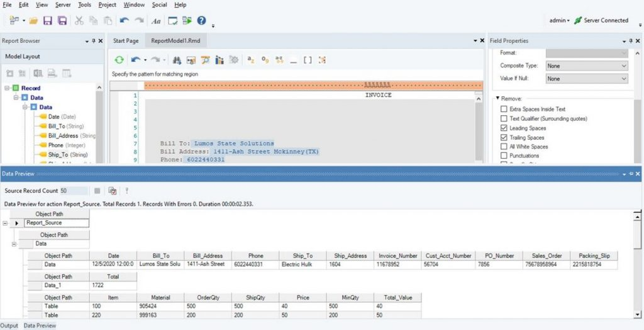Click the Aa font icon
The width and height of the screenshot is (644, 330).
coord(156,21)
